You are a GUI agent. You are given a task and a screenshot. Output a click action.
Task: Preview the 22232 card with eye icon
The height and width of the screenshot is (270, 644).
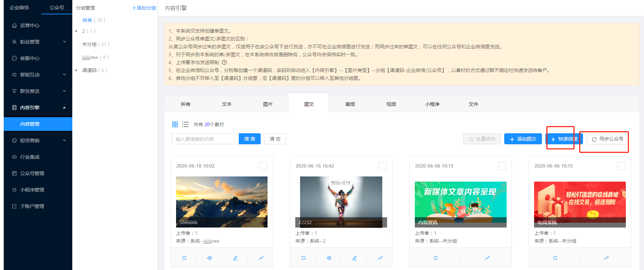point(329,258)
